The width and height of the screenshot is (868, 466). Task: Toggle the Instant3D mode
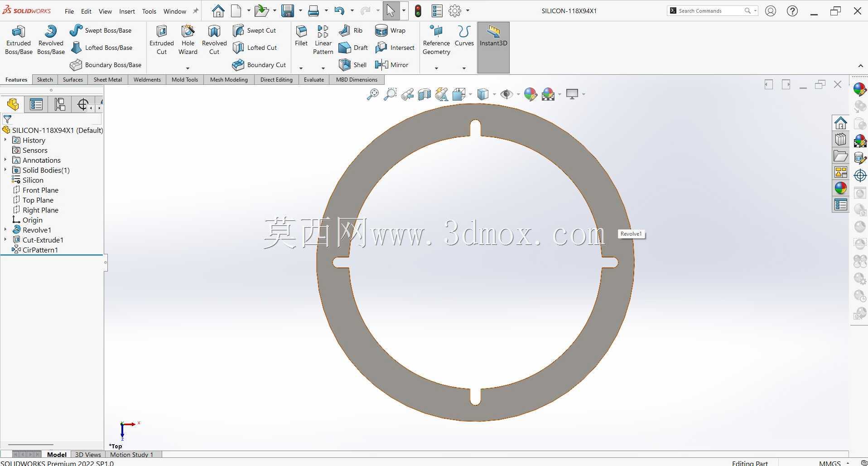tap(493, 47)
